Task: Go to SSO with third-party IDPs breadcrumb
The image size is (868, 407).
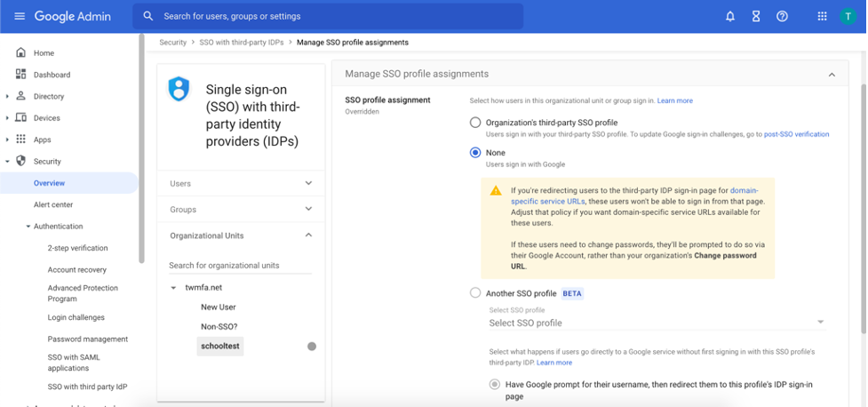Action: click(242, 42)
